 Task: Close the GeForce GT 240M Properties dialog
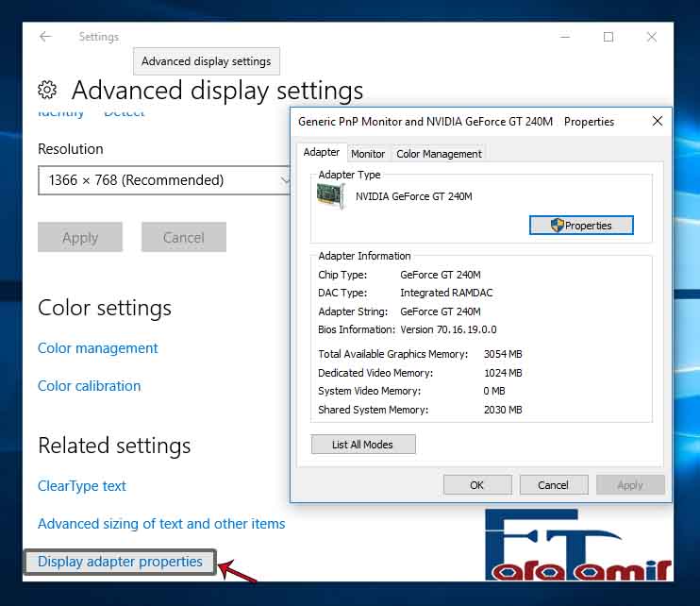(x=658, y=121)
